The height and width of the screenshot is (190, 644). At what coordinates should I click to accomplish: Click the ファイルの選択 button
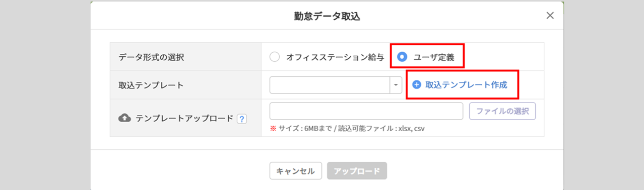coord(502,111)
